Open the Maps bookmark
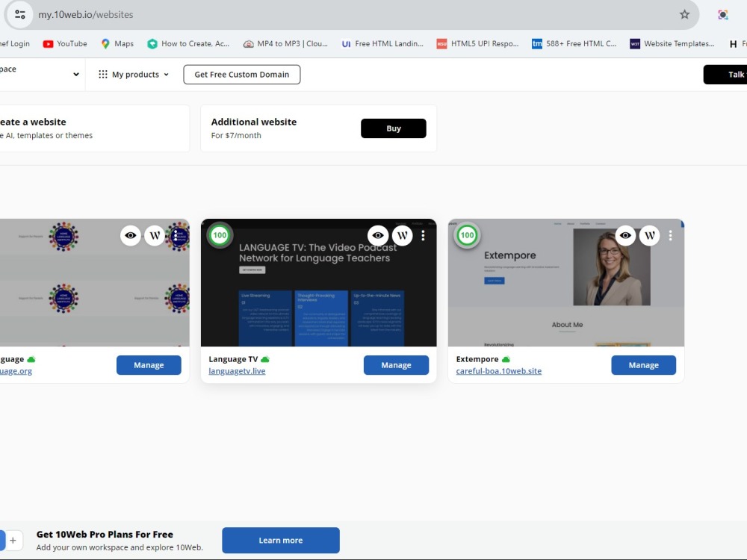The width and height of the screenshot is (747, 560). coord(117,44)
